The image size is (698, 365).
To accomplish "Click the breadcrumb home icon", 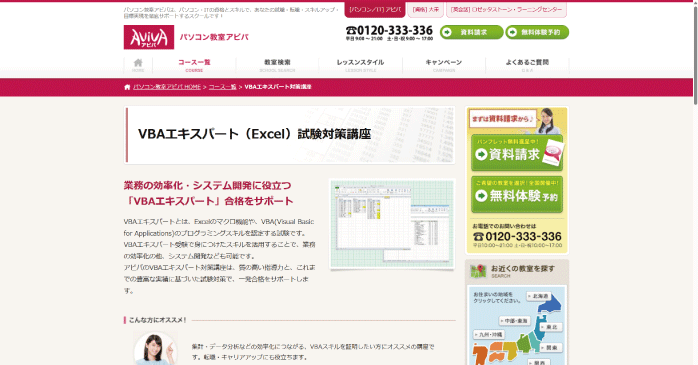I will [127, 87].
